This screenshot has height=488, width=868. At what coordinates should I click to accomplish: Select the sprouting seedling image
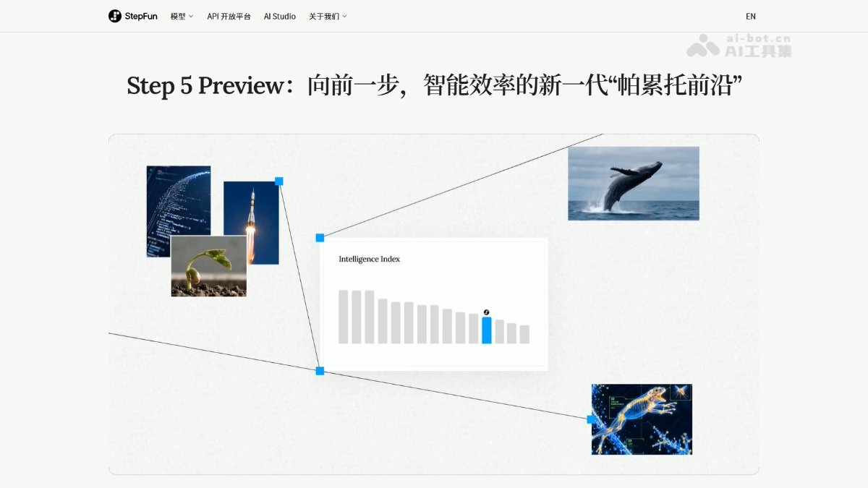pos(209,266)
